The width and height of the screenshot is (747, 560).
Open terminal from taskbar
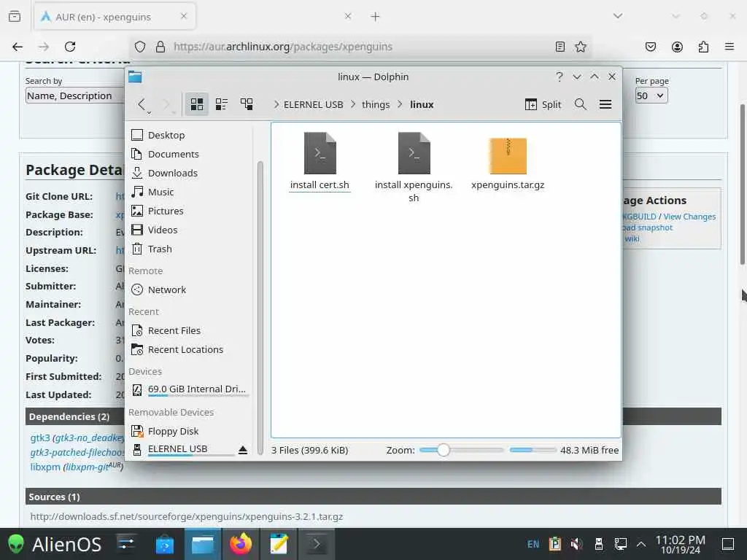317,544
